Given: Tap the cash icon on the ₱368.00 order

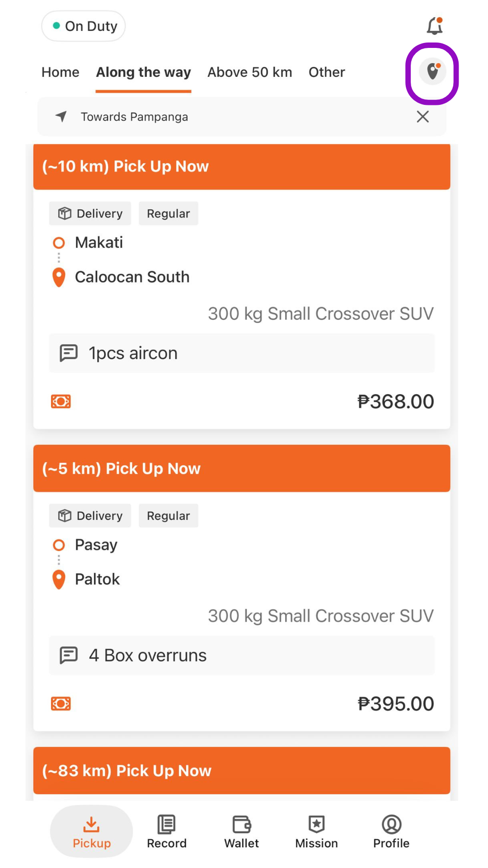Looking at the screenshot, I should click(61, 401).
